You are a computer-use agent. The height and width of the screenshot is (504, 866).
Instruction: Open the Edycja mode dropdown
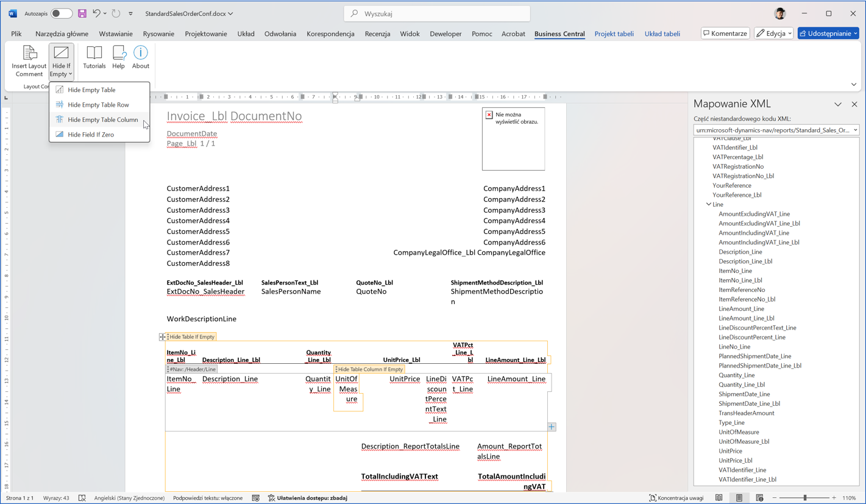point(774,34)
